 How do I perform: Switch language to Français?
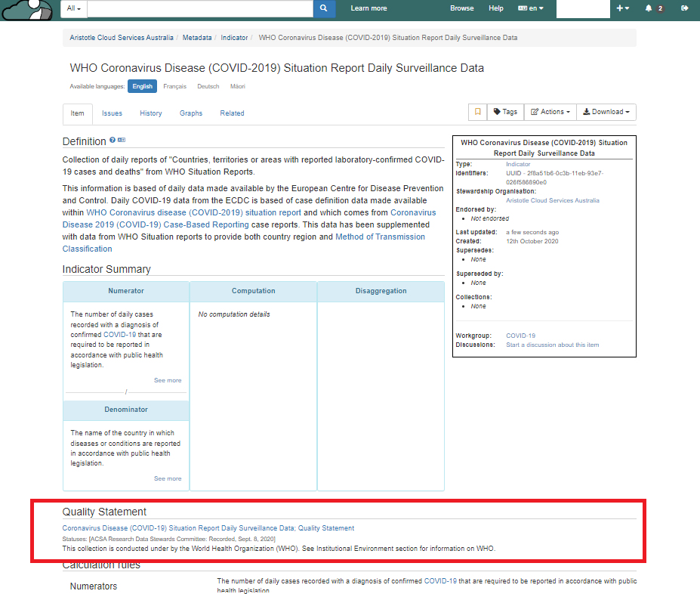[x=174, y=86]
